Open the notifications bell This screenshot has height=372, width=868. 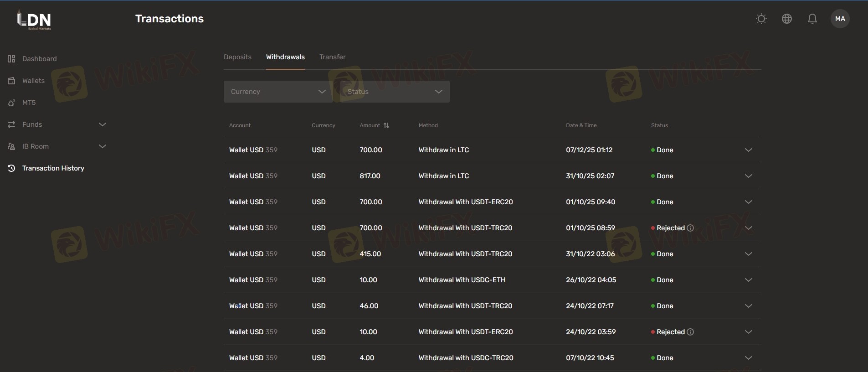[x=812, y=19]
